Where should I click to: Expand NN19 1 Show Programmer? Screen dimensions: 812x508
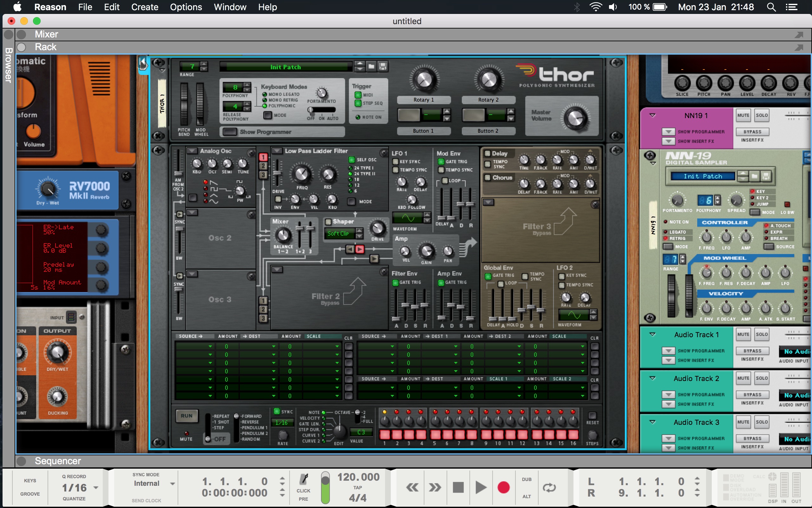tap(668, 132)
